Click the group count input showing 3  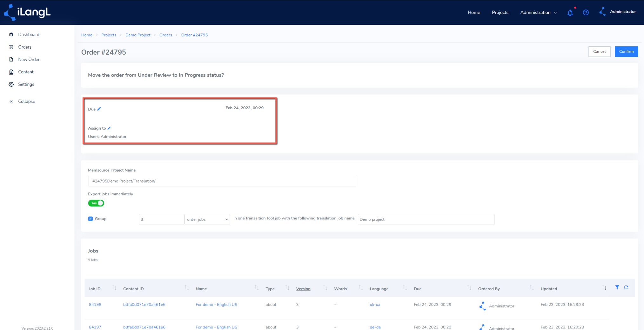click(161, 219)
